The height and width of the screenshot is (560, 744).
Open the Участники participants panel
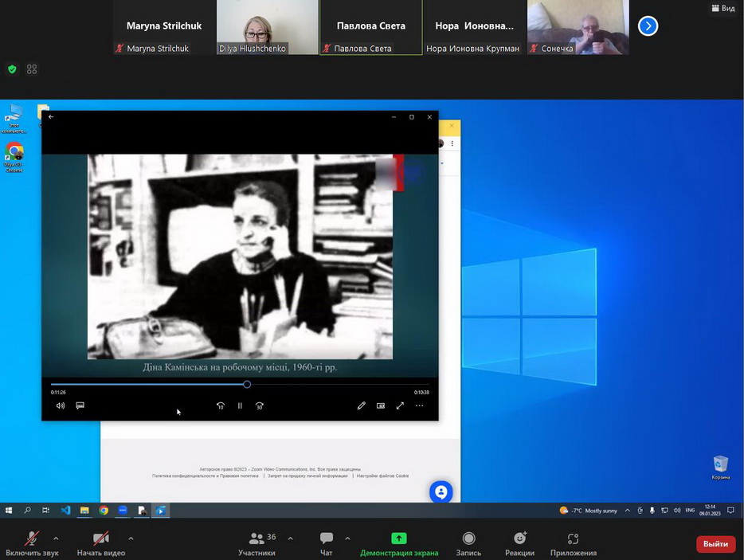pos(256,543)
